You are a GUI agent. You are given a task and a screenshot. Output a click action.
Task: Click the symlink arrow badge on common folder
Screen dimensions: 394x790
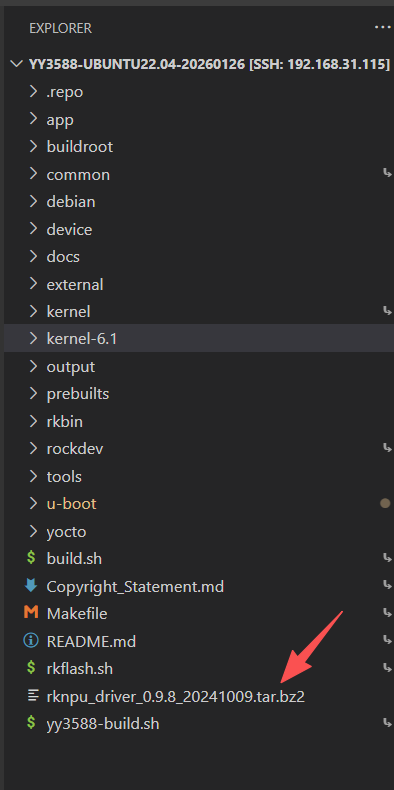click(x=387, y=174)
